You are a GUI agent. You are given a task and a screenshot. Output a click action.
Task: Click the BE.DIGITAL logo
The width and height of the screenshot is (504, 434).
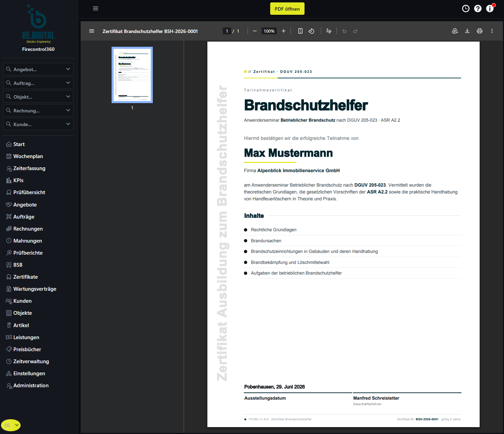coord(38,24)
